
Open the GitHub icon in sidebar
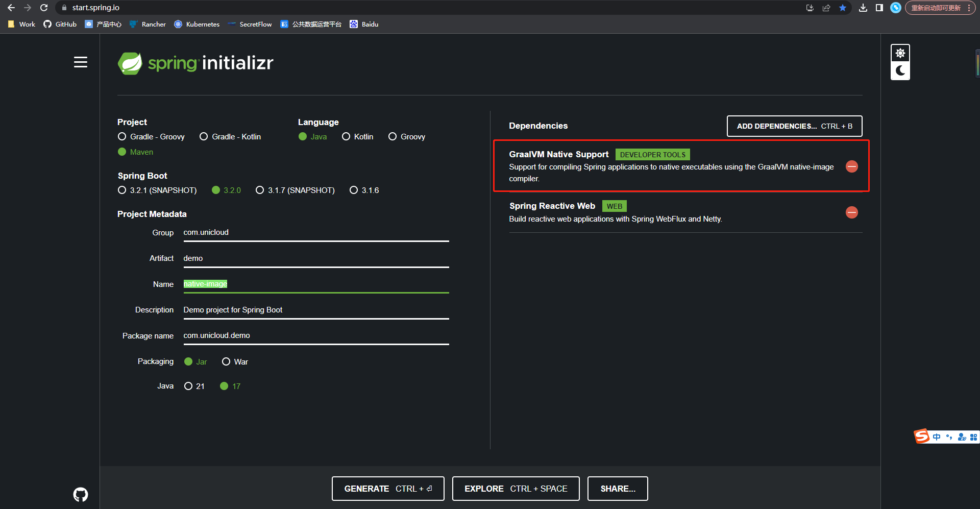pyautogui.click(x=81, y=494)
